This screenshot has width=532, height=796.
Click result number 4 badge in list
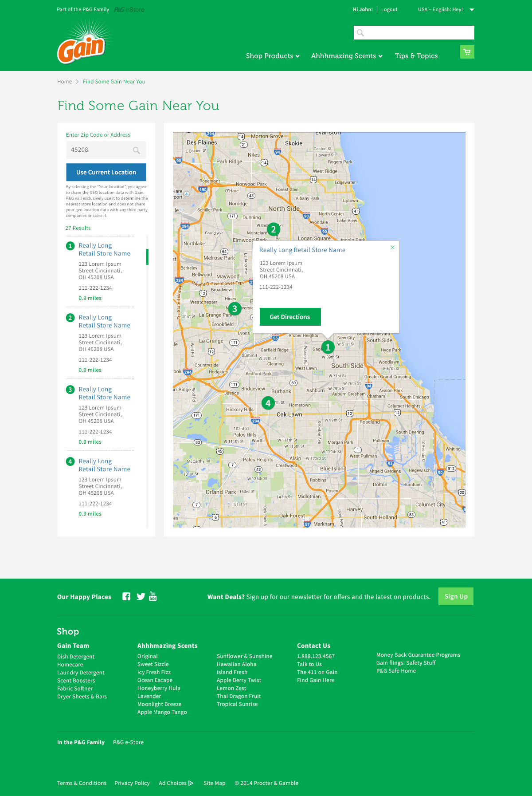coord(70,461)
